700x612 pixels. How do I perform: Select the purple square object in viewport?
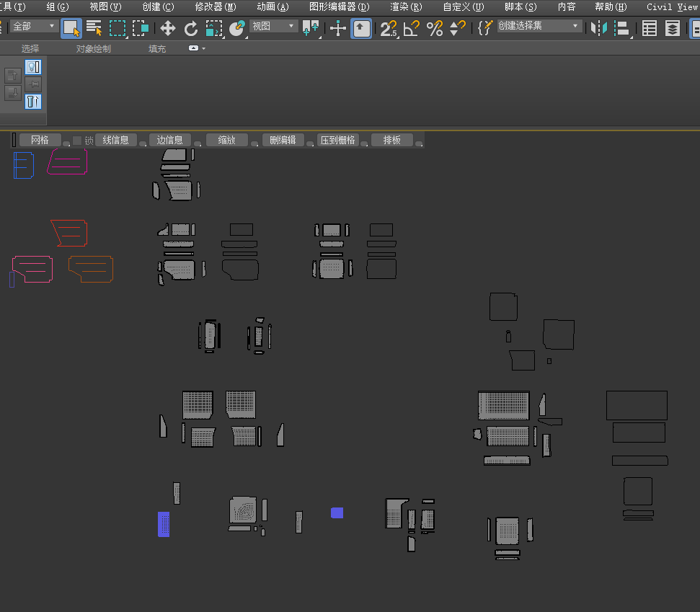pyautogui.click(x=337, y=513)
